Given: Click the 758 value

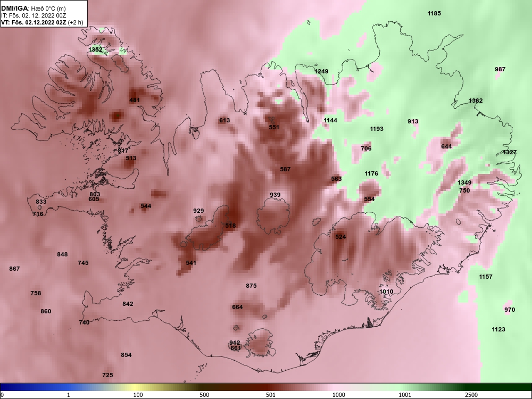Looking at the screenshot, I should pyautogui.click(x=36, y=293).
